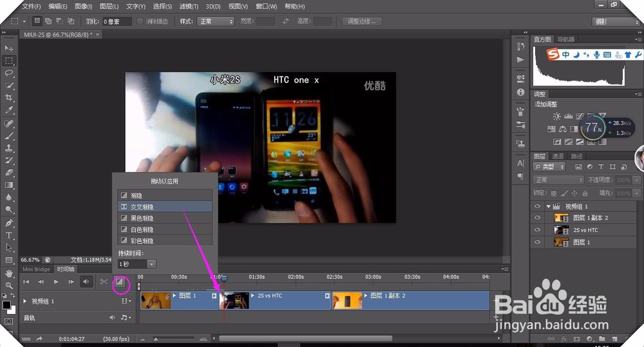Select the Crop tool
This screenshot has height=347, width=644.
click(8, 98)
